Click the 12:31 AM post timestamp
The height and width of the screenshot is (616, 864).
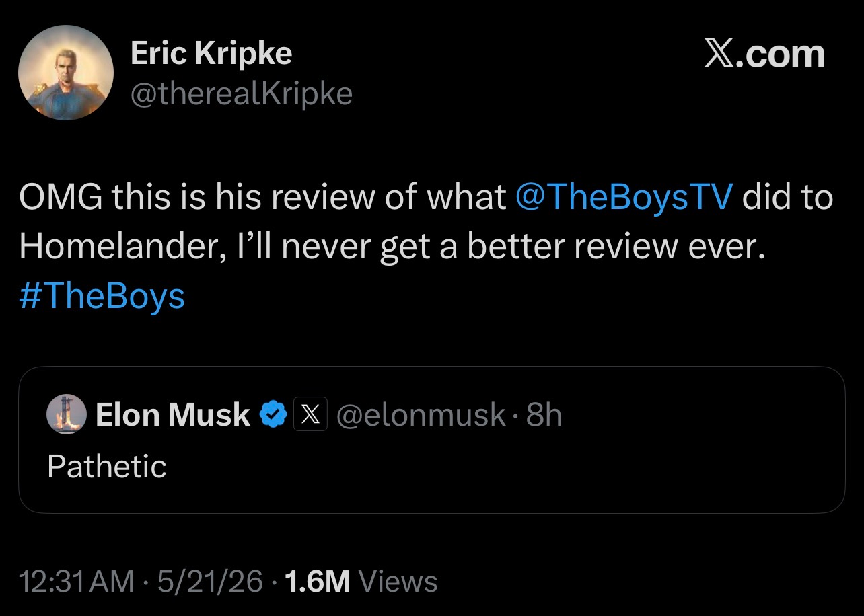tap(77, 581)
